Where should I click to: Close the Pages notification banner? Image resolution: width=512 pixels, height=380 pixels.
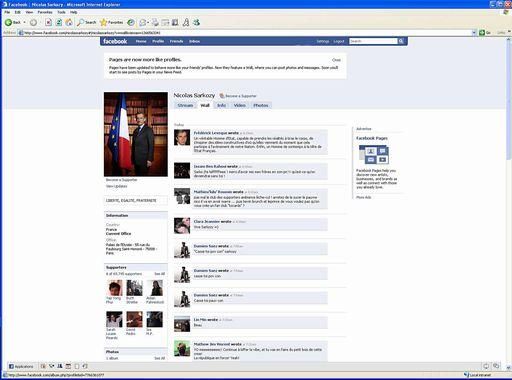click(x=336, y=60)
